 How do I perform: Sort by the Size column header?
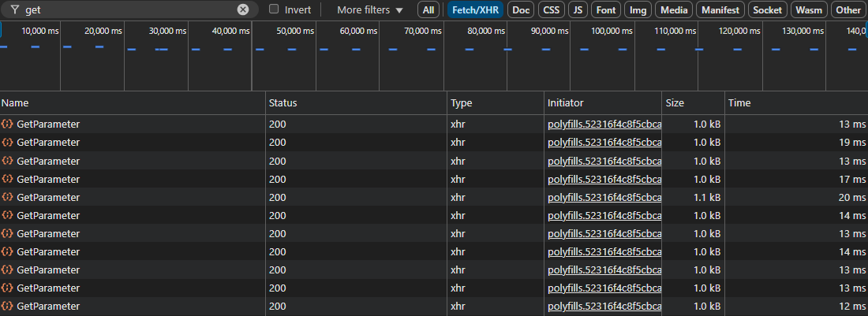coord(675,103)
